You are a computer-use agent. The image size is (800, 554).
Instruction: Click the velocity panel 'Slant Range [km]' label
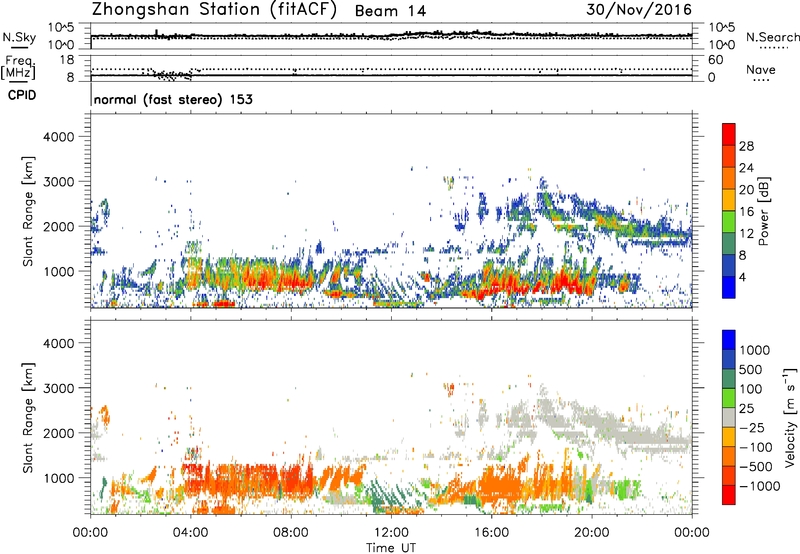click(x=28, y=418)
